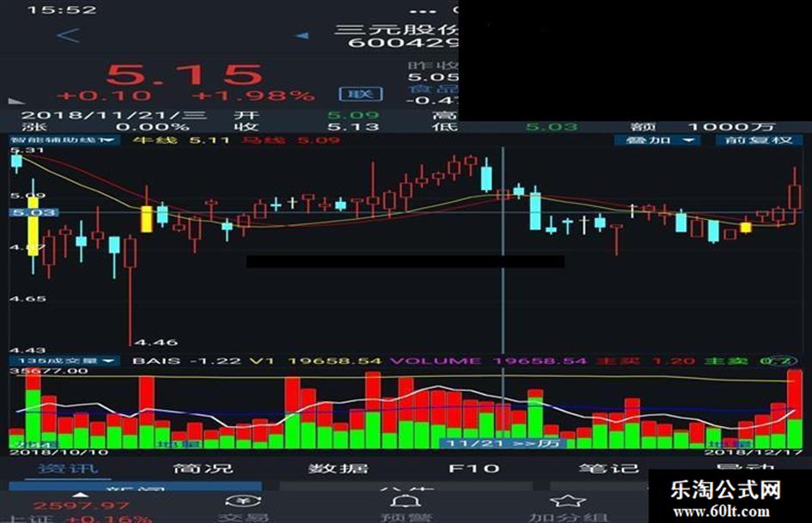Screen dimensions: 812x523
Task: Tap the 涨 0.00% value
Action: tap(152, 127)
